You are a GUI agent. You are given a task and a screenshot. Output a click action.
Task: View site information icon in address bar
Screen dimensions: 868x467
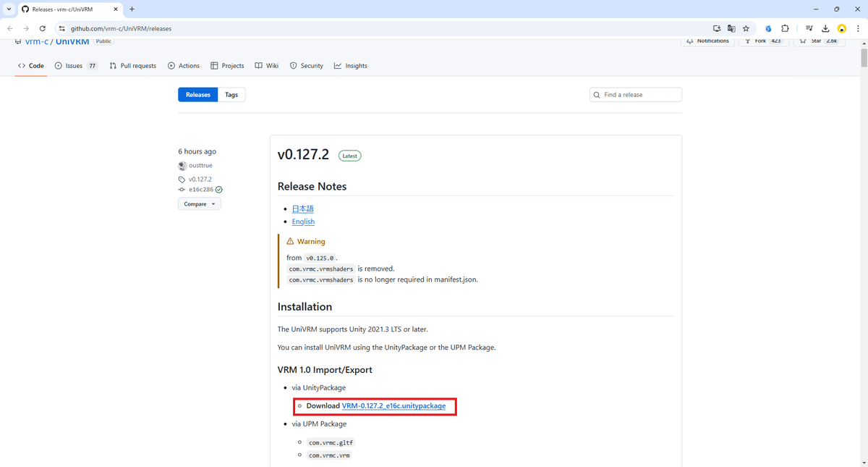coord(62,28)
